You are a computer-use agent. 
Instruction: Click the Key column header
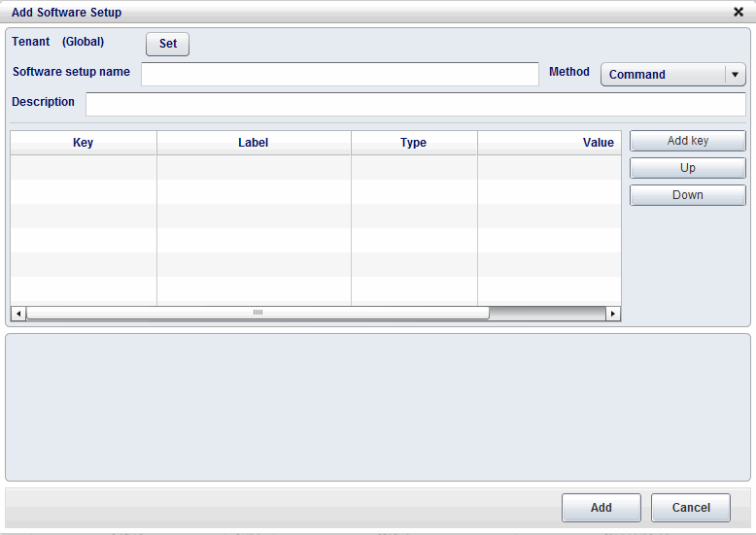pyautogui.click(x=84, y=143)
